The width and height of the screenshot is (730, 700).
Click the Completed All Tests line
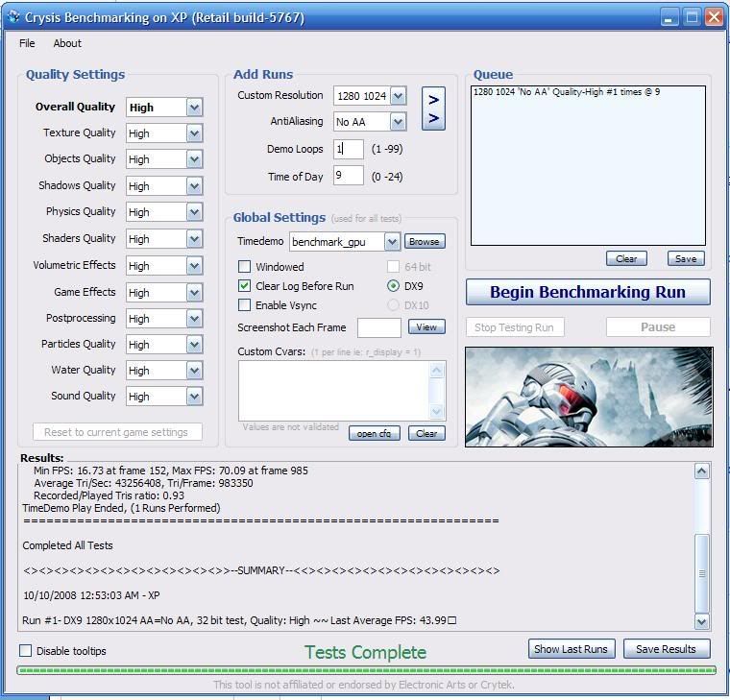(x=67, y=545)
